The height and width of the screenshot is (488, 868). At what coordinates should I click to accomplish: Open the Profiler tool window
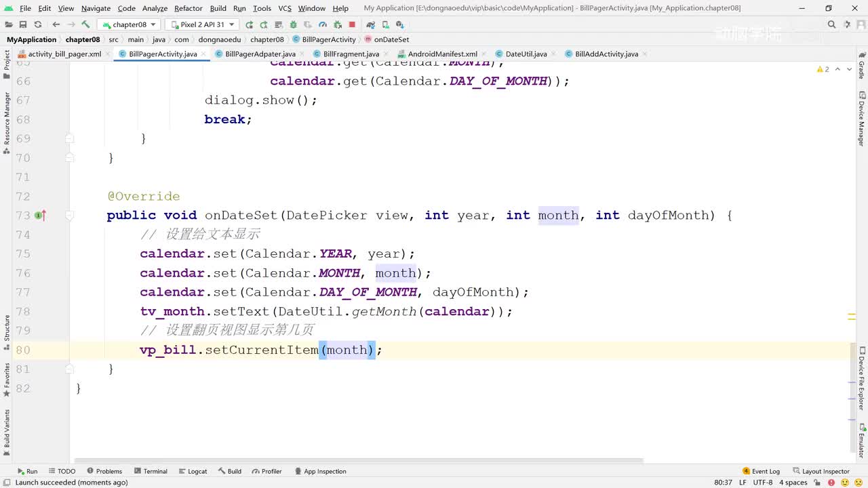(x=267, y=471)
